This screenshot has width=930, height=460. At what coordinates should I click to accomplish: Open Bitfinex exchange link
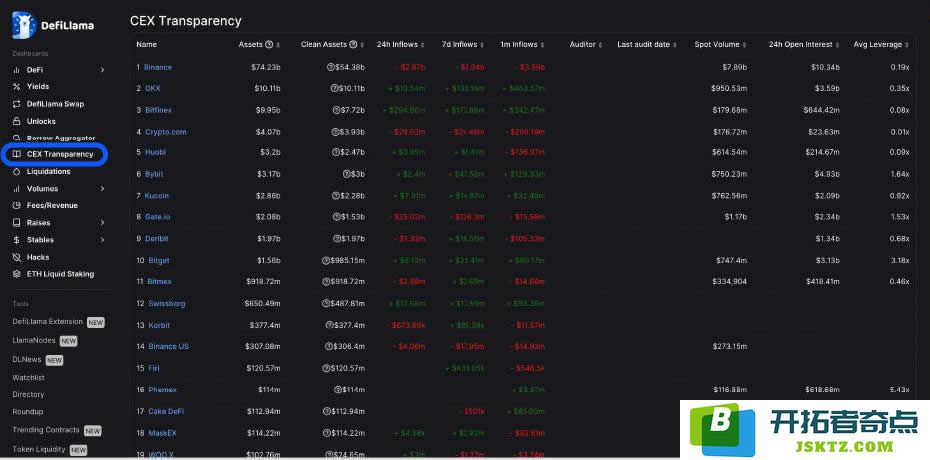[x=158, y=110]
